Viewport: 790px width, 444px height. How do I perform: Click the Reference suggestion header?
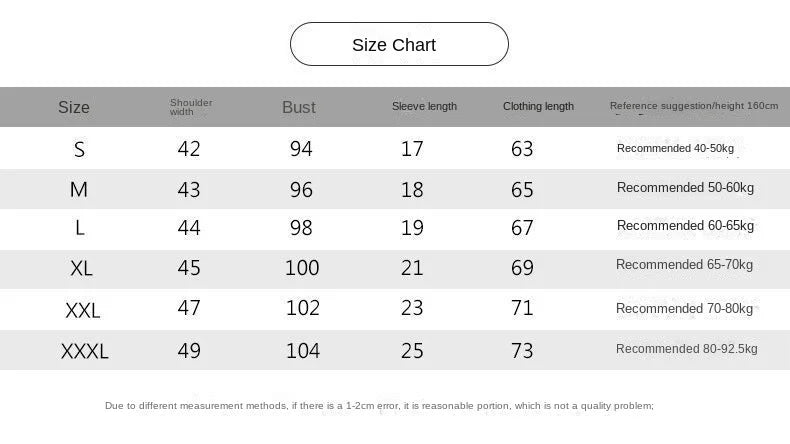(694, 106)
